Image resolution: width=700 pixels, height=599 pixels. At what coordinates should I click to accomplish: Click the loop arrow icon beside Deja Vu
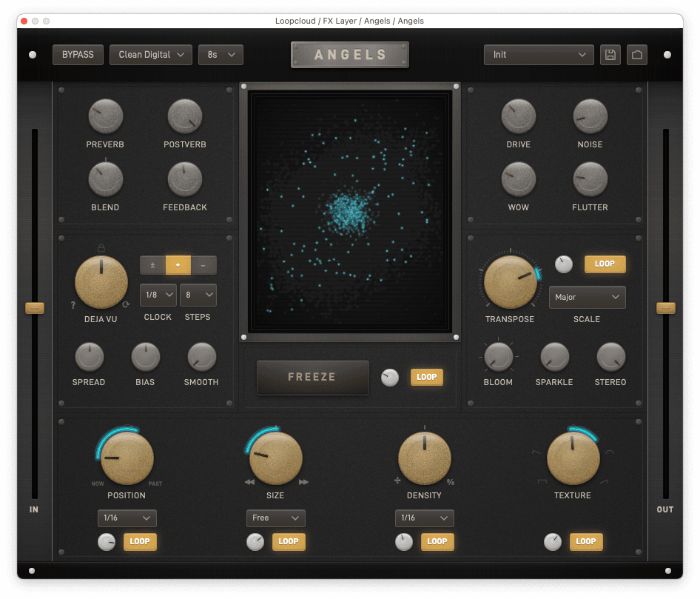(127, 304)
